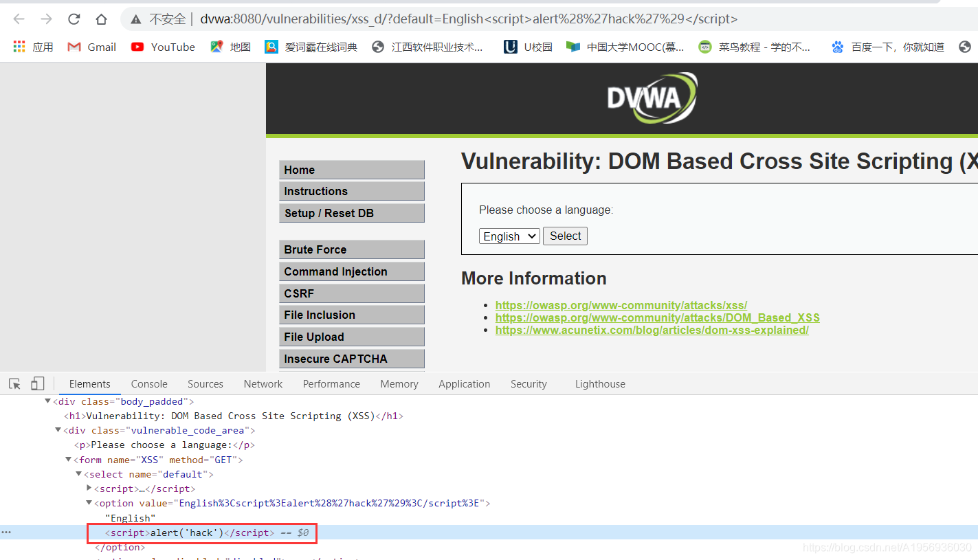Switch to the Application tab in DevTools
The width and height of the screenshot is (978, 560).
coord(465,384)
